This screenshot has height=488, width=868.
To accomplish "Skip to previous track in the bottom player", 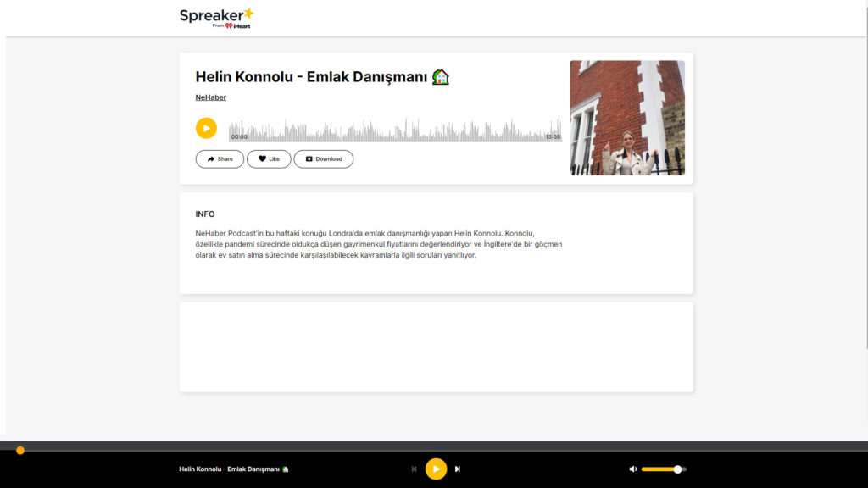I will [x=414, y=469].
